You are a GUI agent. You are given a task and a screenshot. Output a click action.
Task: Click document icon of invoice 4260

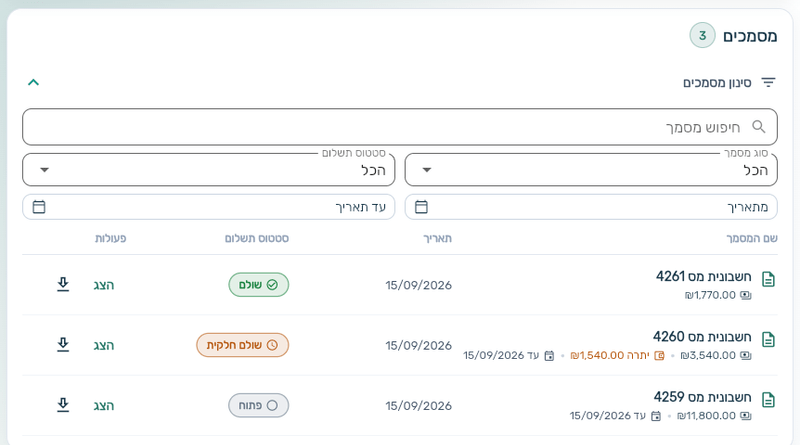tap(768, 340)
